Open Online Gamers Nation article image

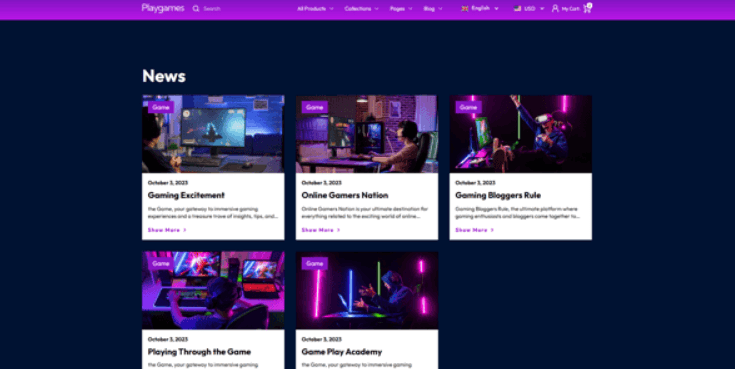point(367,134)
